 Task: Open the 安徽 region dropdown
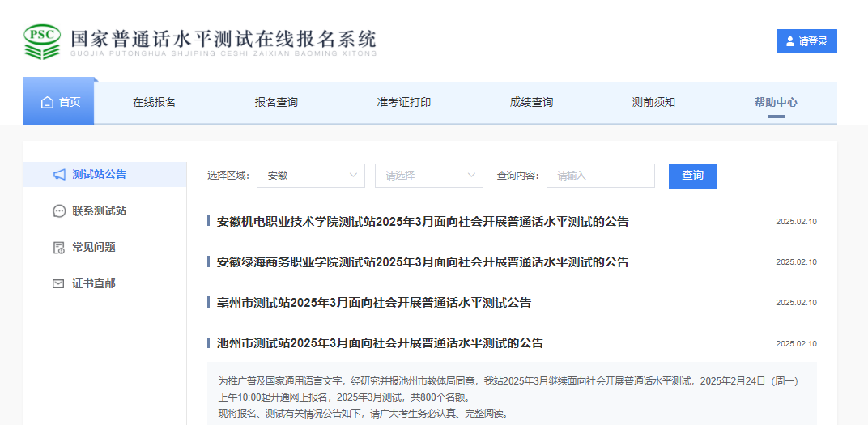click(311, 176)
